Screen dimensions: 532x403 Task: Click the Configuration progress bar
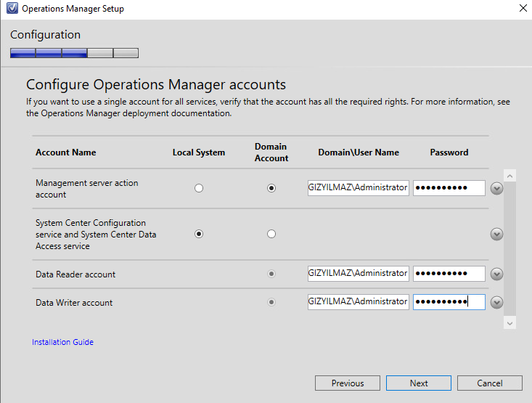click(74, 53)
